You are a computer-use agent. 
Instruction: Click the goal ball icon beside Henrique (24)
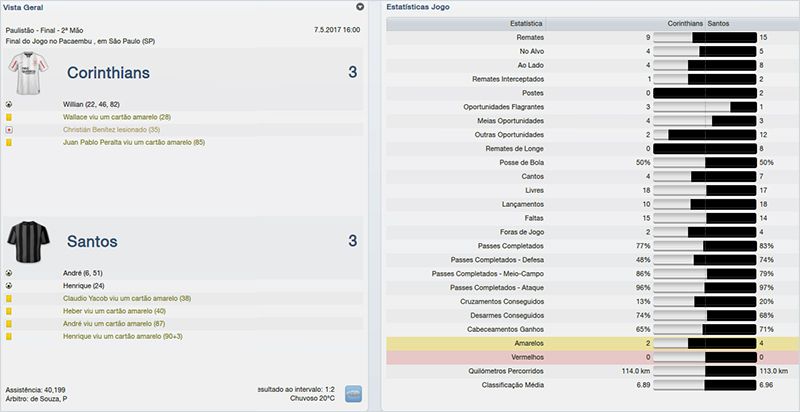[x=8, y=285]
